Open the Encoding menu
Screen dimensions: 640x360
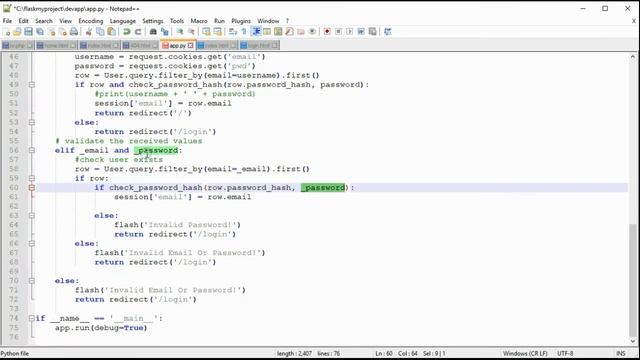[x=91, y=21]
